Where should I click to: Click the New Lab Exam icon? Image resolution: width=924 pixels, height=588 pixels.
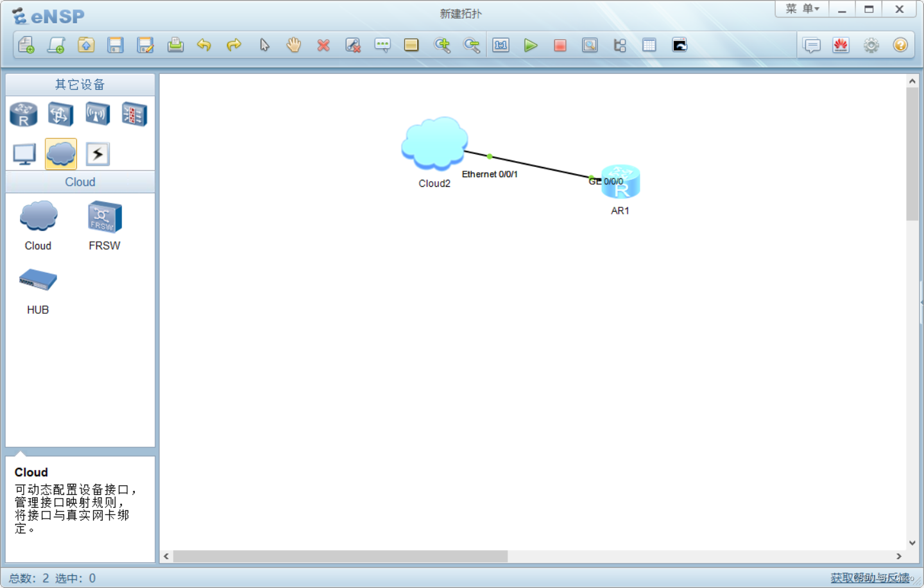(x=56, y=45)
